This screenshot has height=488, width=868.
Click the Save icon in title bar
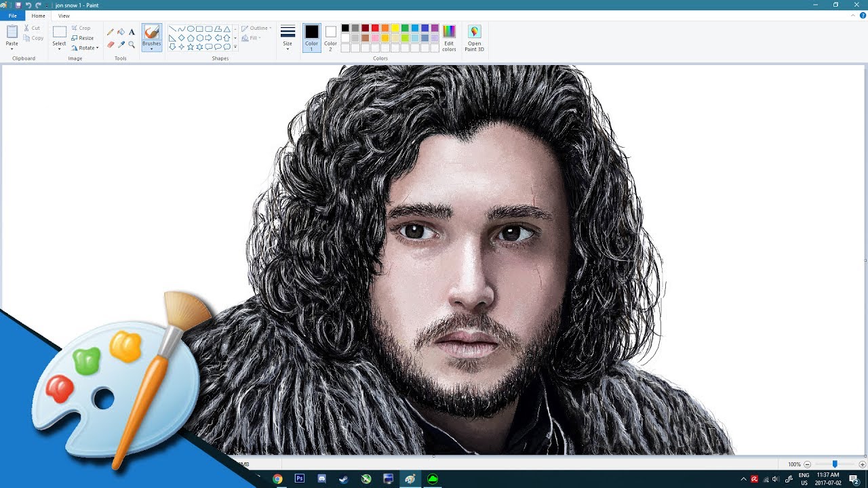pyautogui.click(x=18, y=5)
